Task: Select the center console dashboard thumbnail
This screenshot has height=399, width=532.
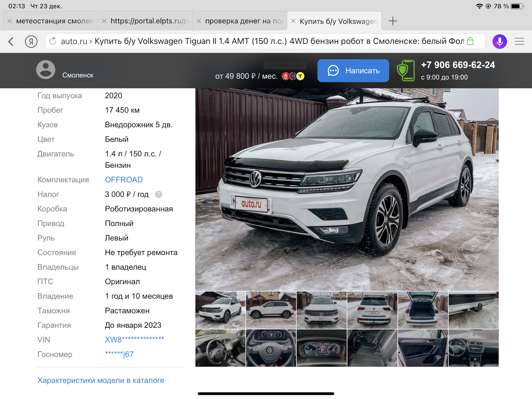Action: pos(474,348)
